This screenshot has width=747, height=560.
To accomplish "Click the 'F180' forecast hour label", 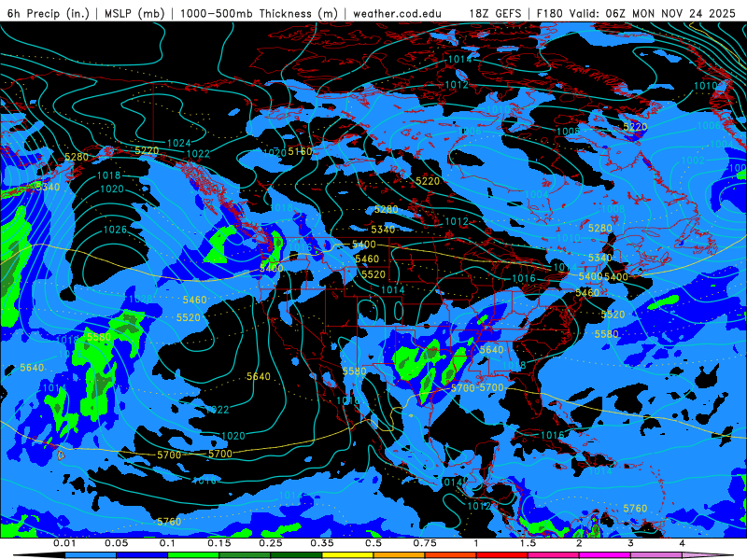I will tap(550, 13).
